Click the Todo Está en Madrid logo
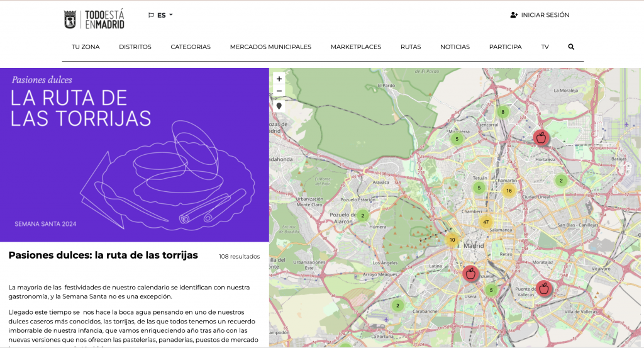Viewport: 644px width, 348px height. (x=94, y=20)
